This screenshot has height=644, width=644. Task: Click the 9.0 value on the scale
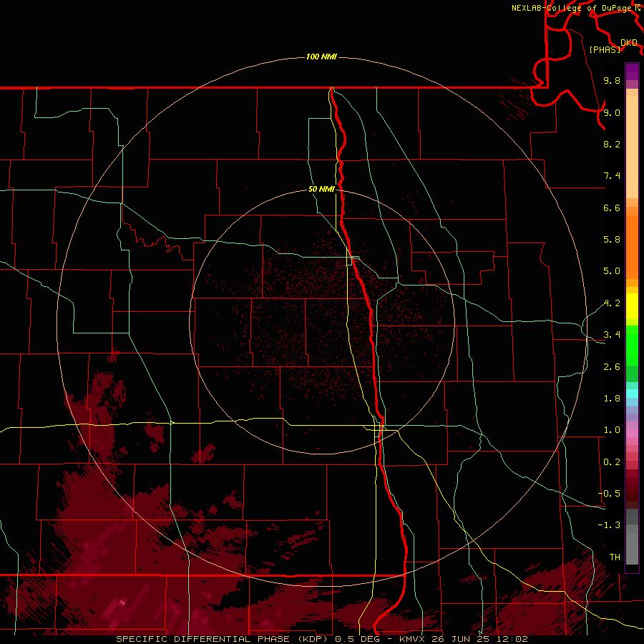click(x=612, y=112)
